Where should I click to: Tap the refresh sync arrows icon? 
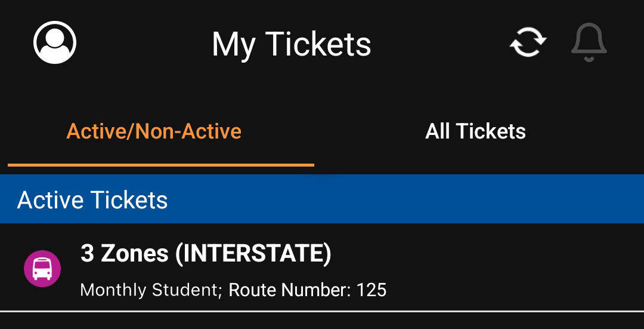(528, 42)
